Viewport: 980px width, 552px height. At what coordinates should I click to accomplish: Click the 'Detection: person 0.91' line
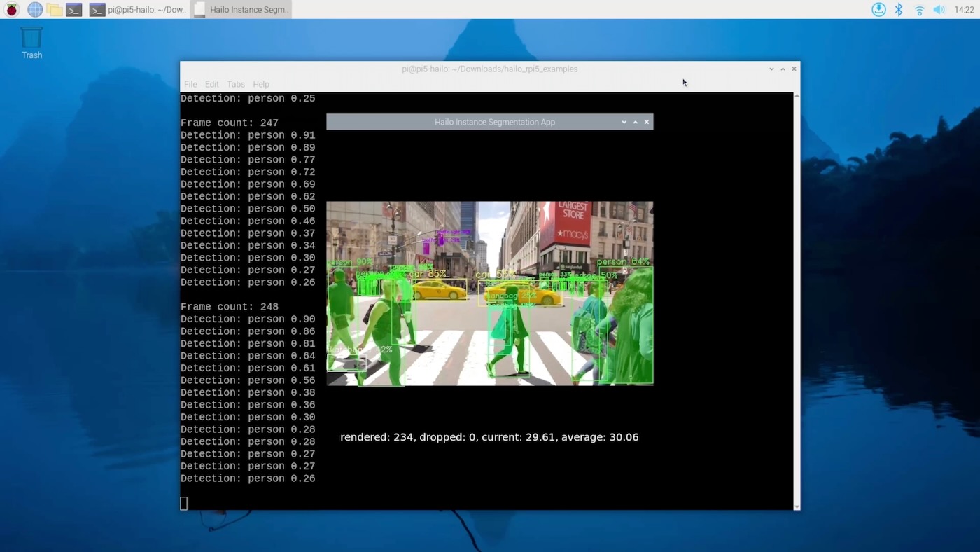[x=248, y=135]
